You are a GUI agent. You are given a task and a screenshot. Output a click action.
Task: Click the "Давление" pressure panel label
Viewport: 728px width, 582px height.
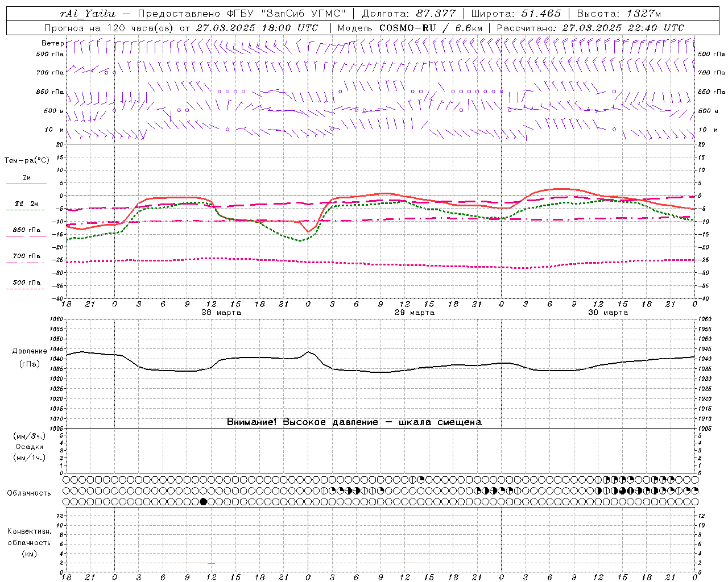point(30,351)
